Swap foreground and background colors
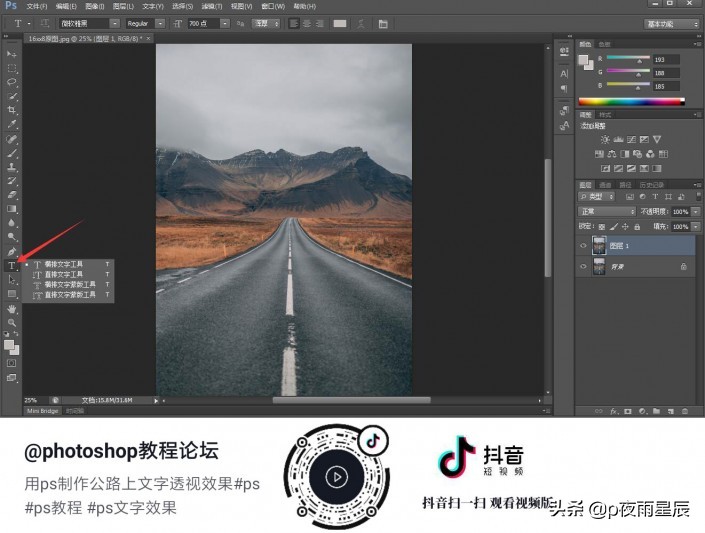Screen dimensions: 705x533 [x=16, y=334]
